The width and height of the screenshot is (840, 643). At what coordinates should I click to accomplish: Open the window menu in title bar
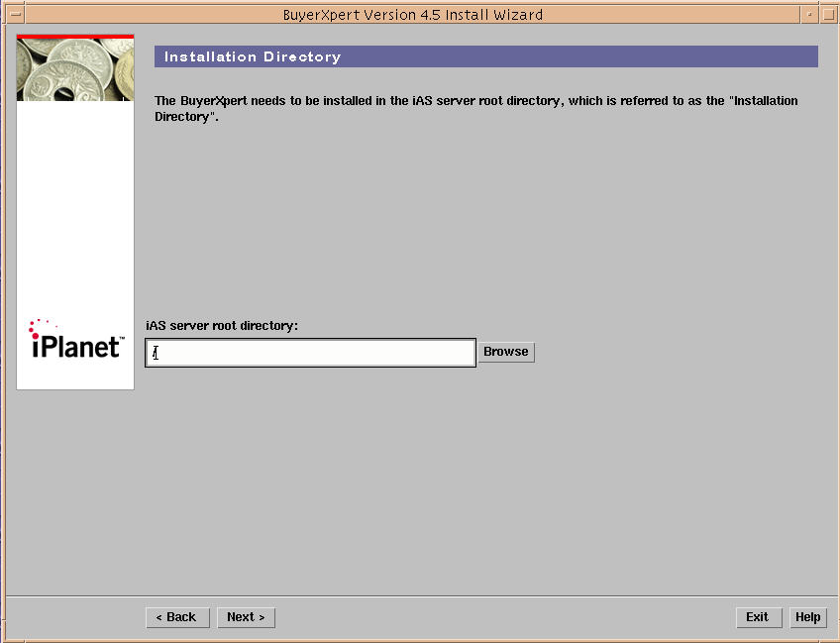pyautogui.click(x=16, y=14)
